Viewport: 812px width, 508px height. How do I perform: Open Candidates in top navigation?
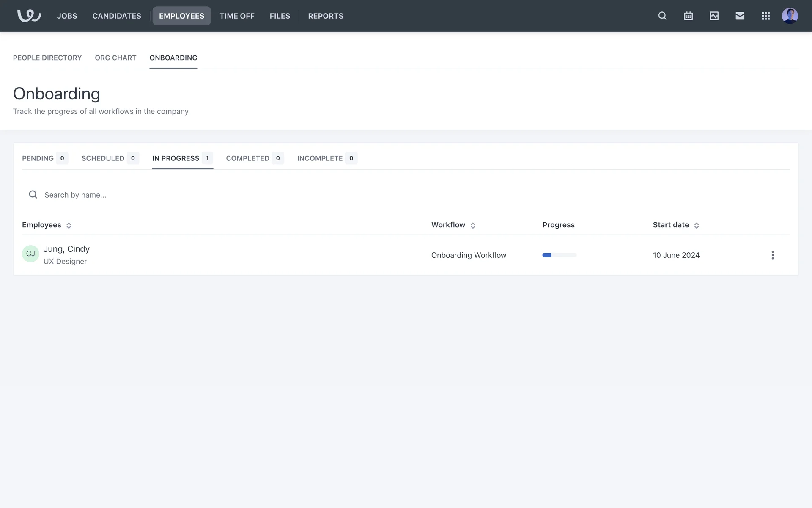coord(117,16)
